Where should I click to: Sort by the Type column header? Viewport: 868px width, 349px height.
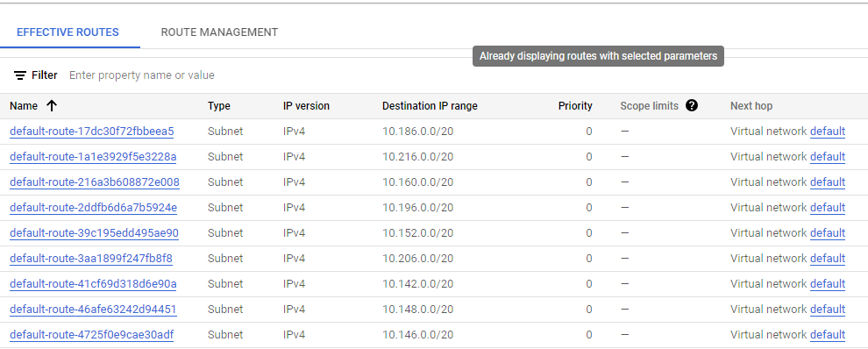pos(219,106)
